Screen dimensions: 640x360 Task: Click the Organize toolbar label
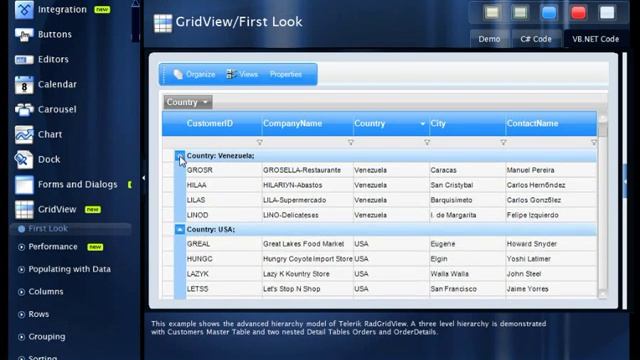click(200, 74)
